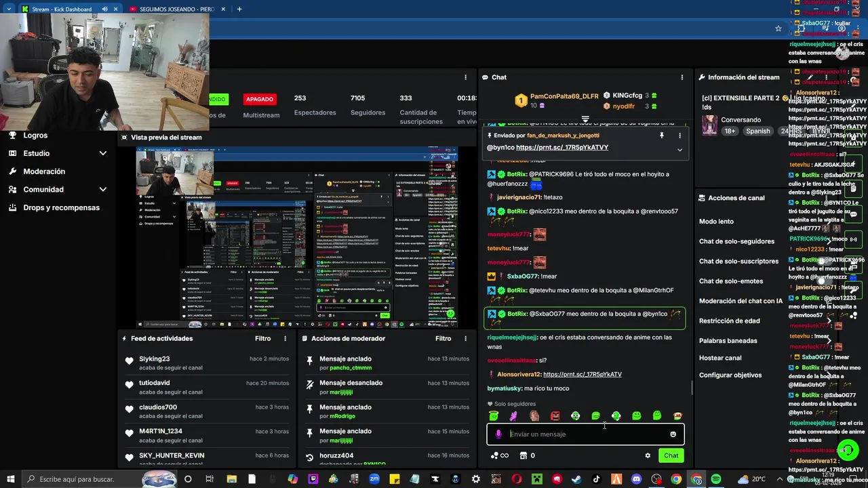
Task: Open Alonsorivera12's prnt.sc link
Action: (x=582, y=374)
